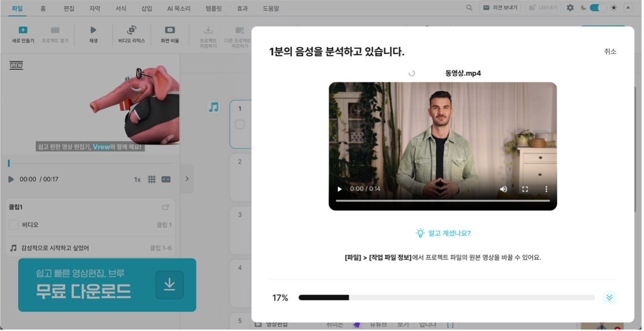Toggle the 비디오 checkbox in 클립1
The image size is (644, 331).
(13, 225)
